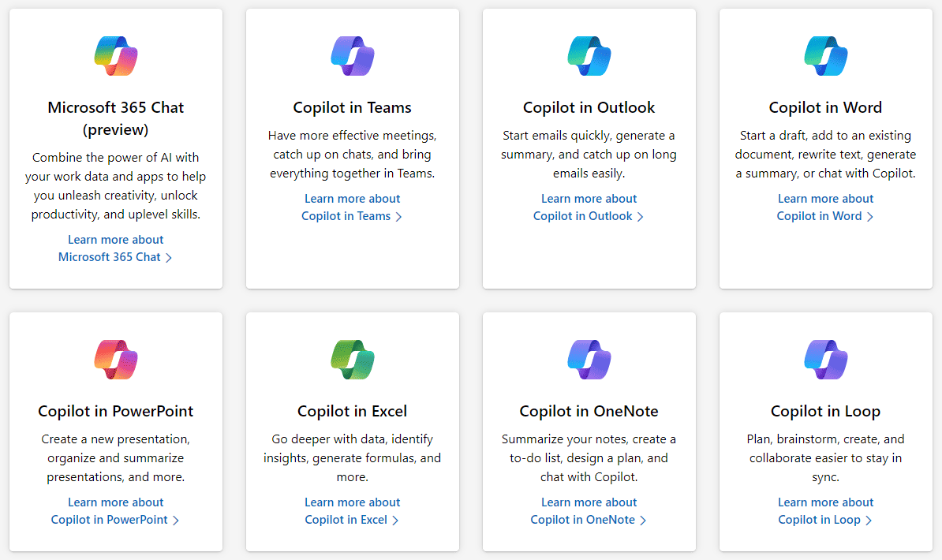Select the Copilot in Excel heading
The width and height of the screenshot is (942, 560).
352,411
